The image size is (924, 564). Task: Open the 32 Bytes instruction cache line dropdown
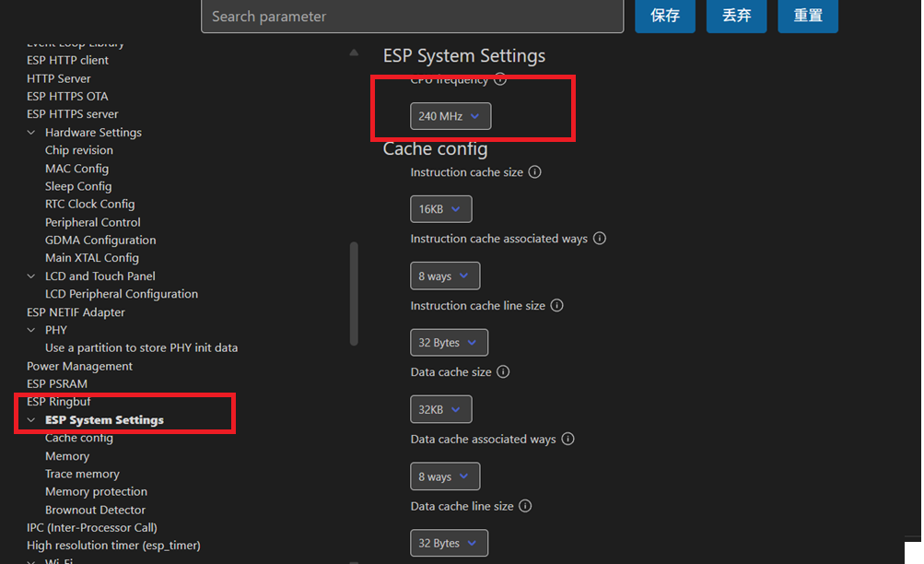[x=449, y=343]
